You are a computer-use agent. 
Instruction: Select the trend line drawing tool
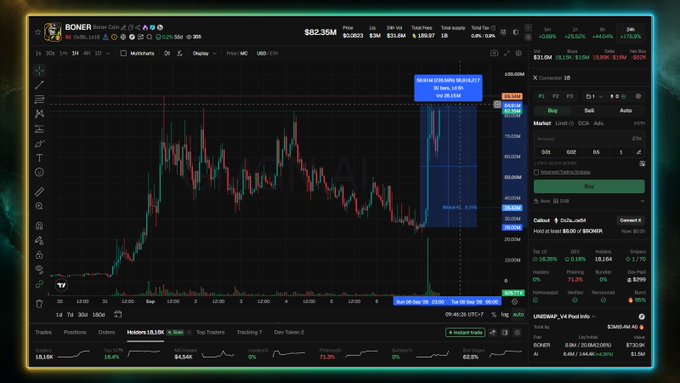pyautogui.click(x=39, y=85)
